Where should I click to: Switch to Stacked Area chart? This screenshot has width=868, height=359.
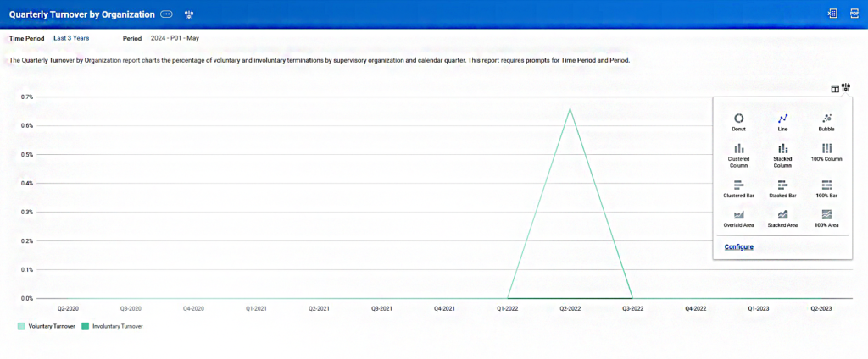[782, 218]
